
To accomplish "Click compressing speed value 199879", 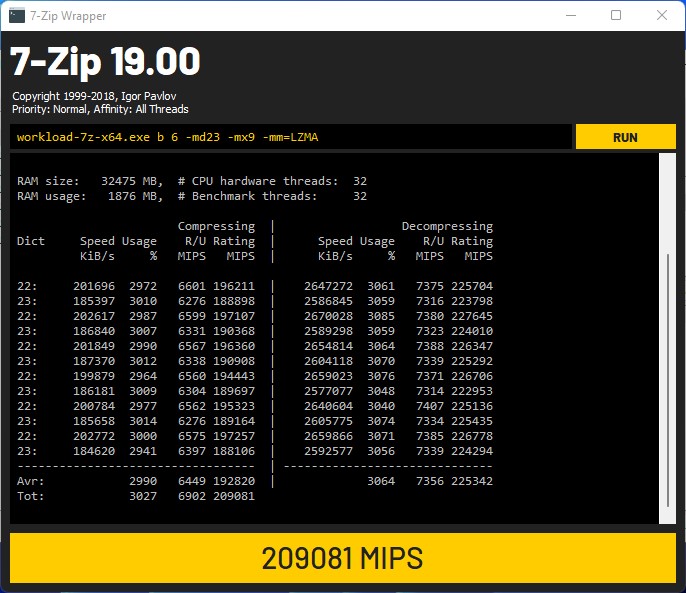I will click(x=94, y=376).
